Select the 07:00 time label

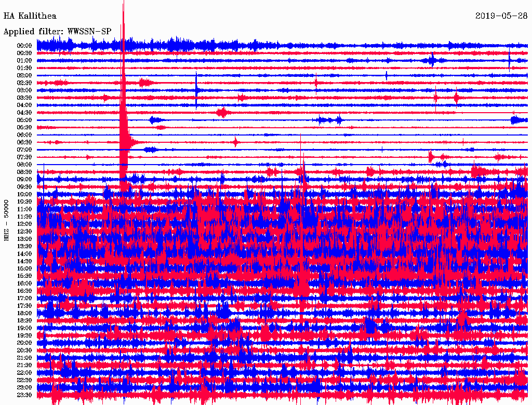tap(24, 150)
